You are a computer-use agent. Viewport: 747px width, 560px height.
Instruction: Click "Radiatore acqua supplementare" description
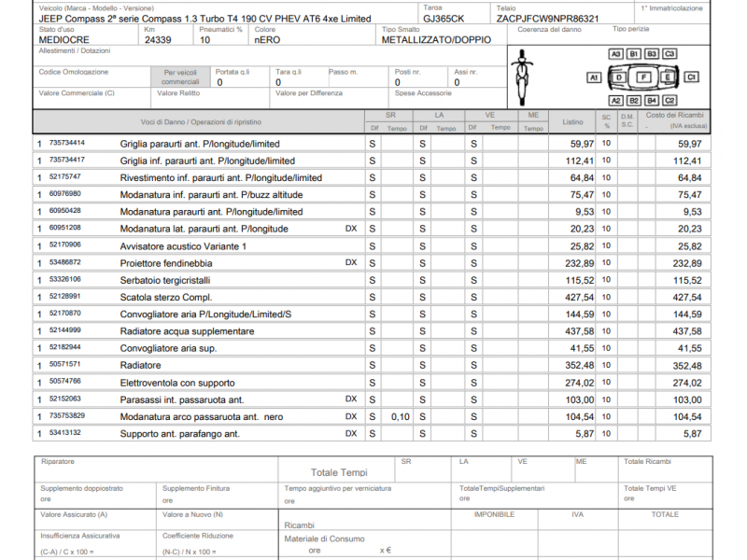point(188,331)
